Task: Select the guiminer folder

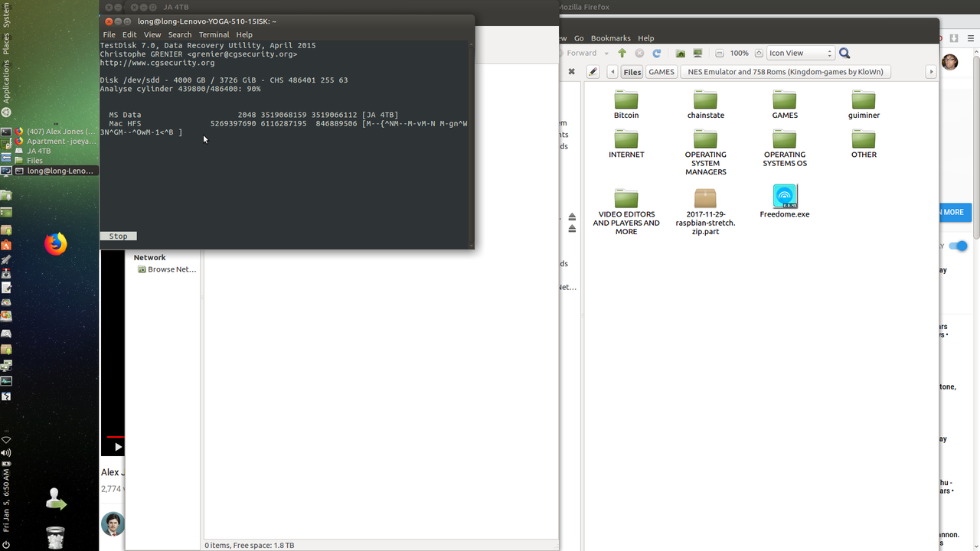Action: [864, 105]
